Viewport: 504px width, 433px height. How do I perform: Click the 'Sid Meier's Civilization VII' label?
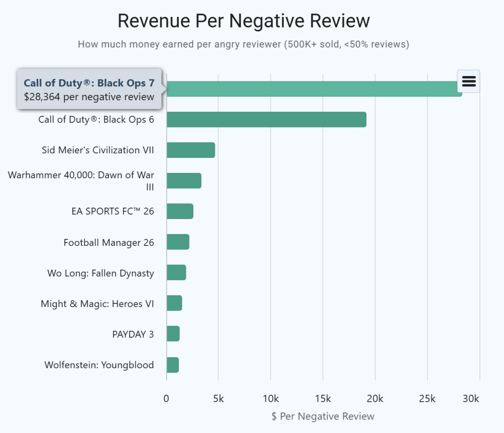pyautogui.click(x=98, y=150)
